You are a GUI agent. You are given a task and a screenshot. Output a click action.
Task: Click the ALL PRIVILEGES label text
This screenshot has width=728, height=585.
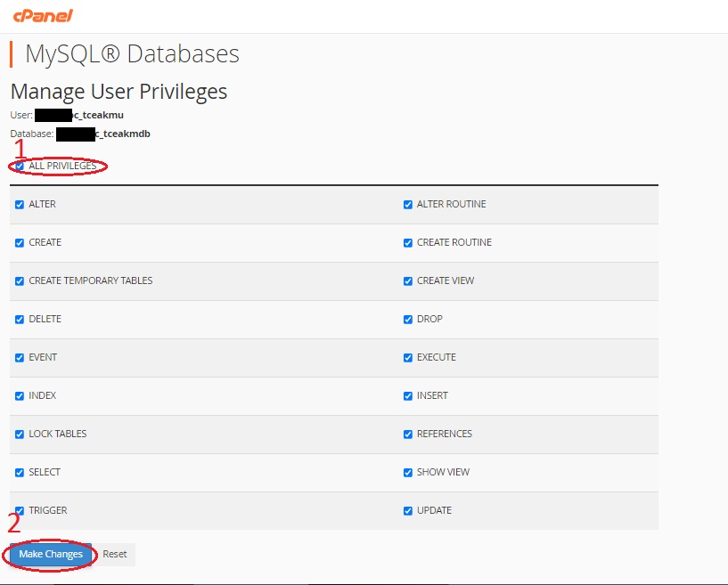click(62, 166)
